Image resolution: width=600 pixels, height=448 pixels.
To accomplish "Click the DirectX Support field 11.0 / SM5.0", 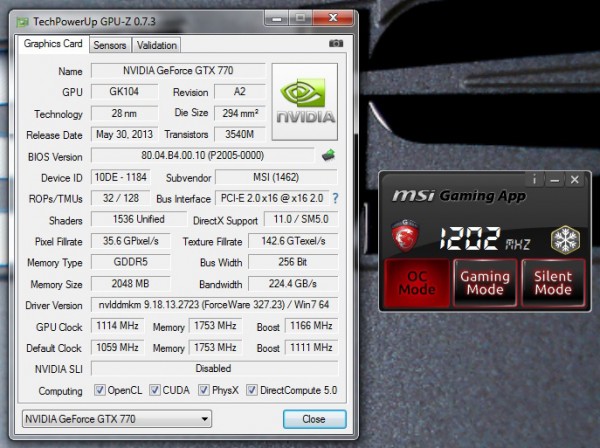I will (301, 219).
